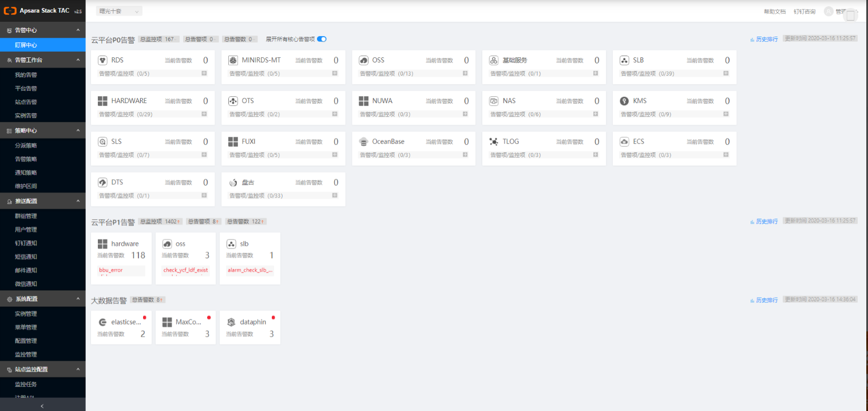Viewport: 868px width, 411px height.
Task: Expand alarm items of the P0 SLB card
Action: coord(726,73)
